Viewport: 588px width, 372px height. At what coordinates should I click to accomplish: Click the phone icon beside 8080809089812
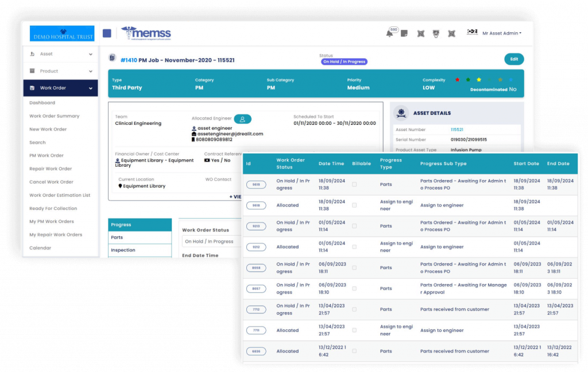[193, 140]
